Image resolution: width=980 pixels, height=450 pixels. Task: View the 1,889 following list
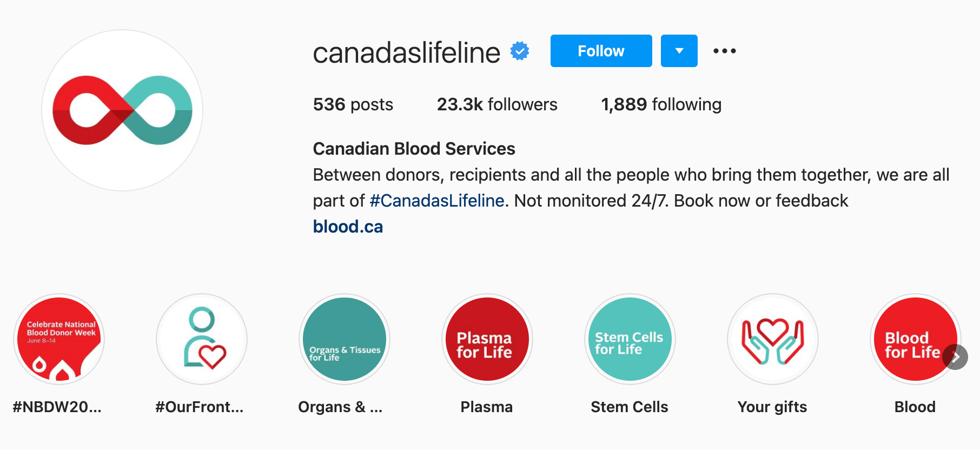tap(661, 104)
